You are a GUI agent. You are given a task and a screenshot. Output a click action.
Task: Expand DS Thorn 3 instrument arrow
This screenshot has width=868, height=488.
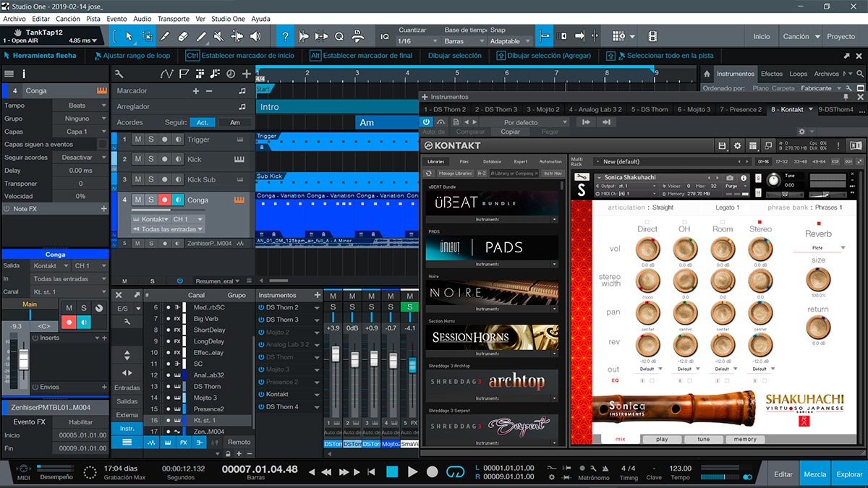pyautogui.click(x=317, y=320)
